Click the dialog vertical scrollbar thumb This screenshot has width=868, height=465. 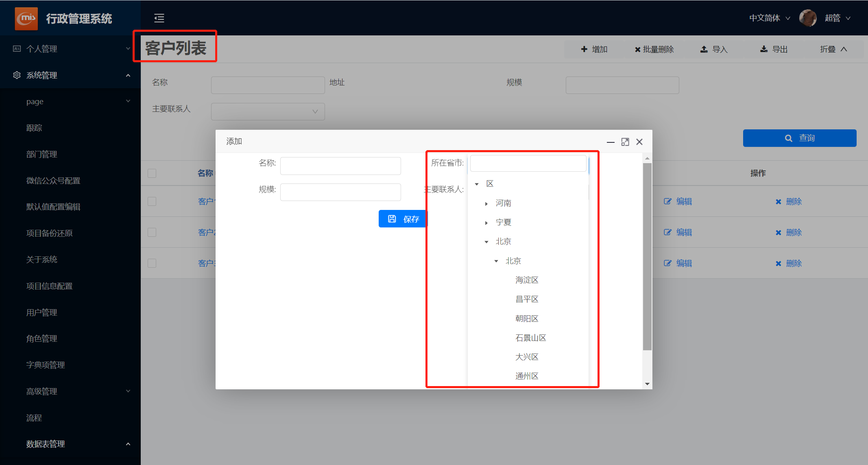tap(647, 256)
